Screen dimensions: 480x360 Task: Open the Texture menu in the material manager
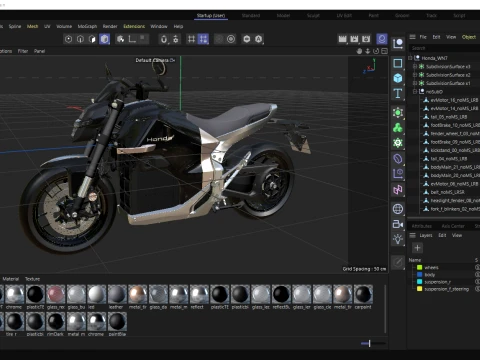[32, 279]
